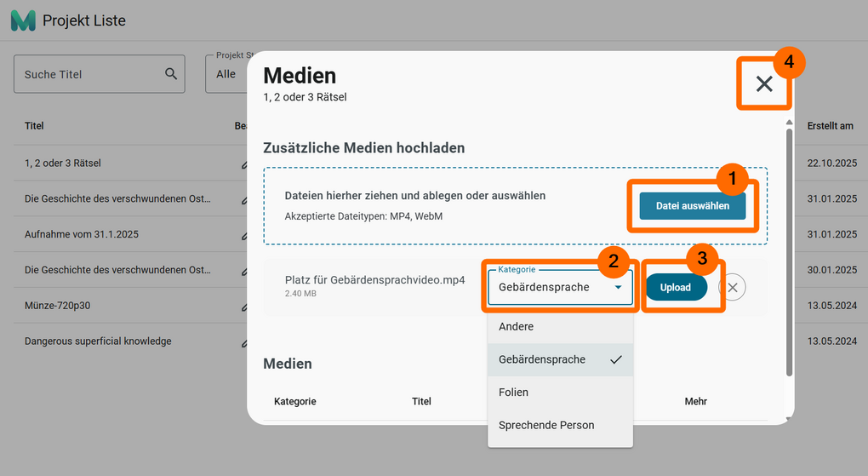Screen dimensions: 868x476
Task: Click the magnifier icon in Suche Titel
Action: pyautogui.click(x=171, y=74)
